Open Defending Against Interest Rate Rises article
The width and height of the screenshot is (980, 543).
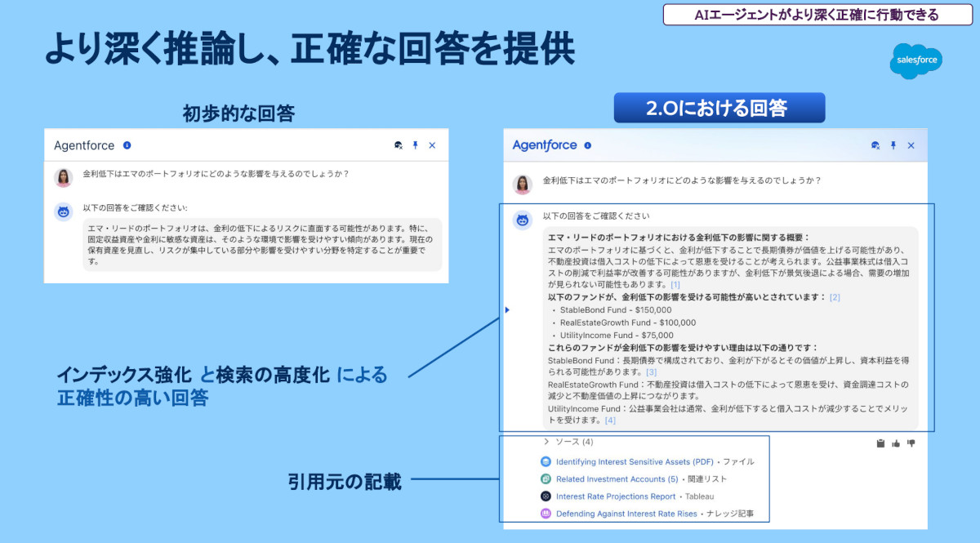point(626,514)
